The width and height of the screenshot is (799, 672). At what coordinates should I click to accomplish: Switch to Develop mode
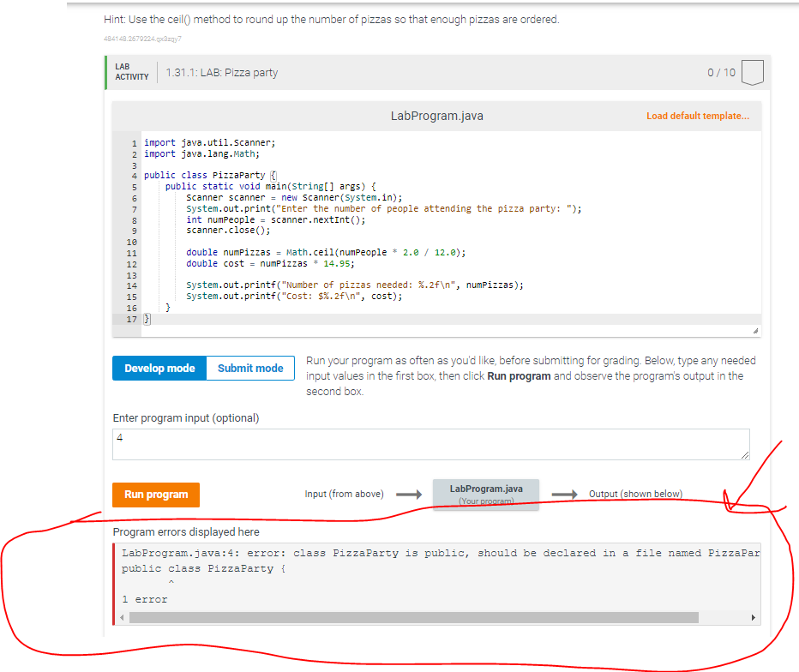159,368
